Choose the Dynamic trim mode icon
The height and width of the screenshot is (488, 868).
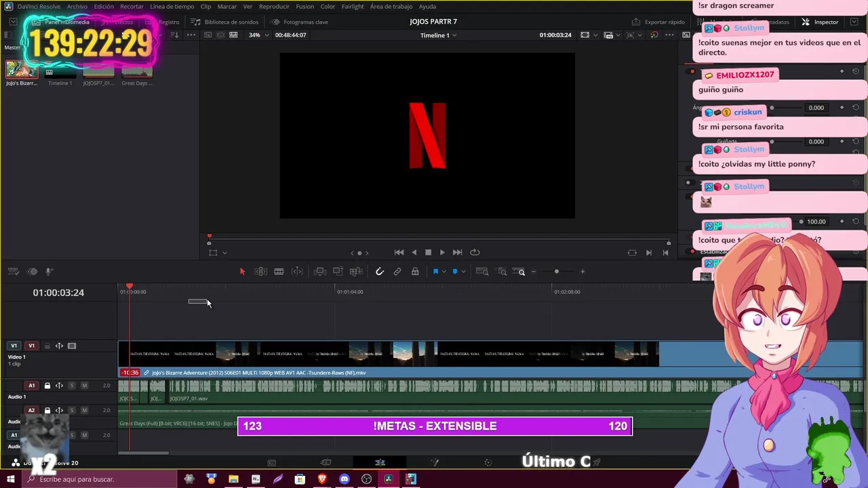click(297, 272)
